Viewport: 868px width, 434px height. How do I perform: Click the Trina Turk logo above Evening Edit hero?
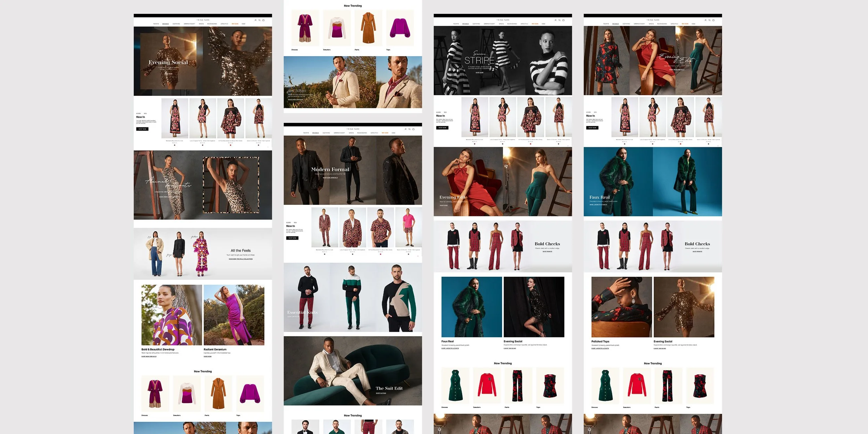point(653,20)
